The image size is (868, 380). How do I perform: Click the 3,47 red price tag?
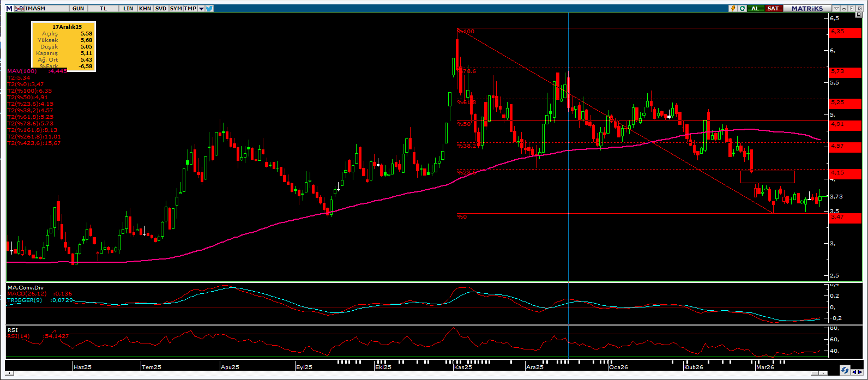pos(845,217)
